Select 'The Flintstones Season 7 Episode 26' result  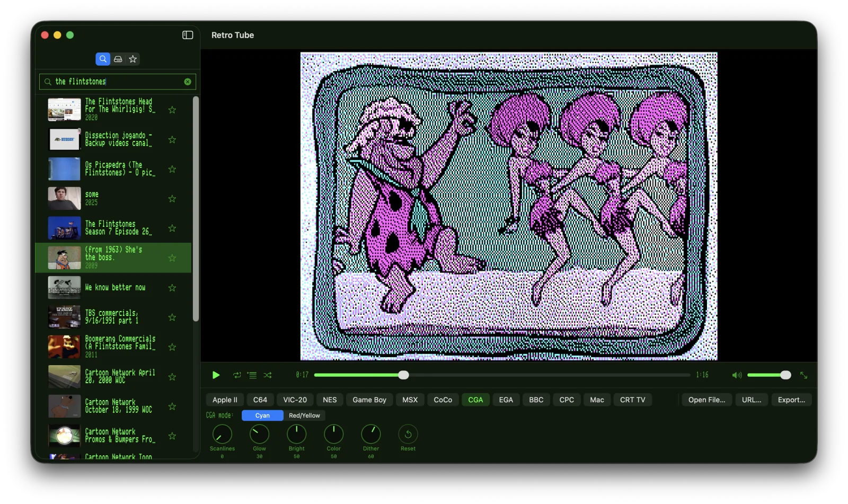[x=113, y=228]
